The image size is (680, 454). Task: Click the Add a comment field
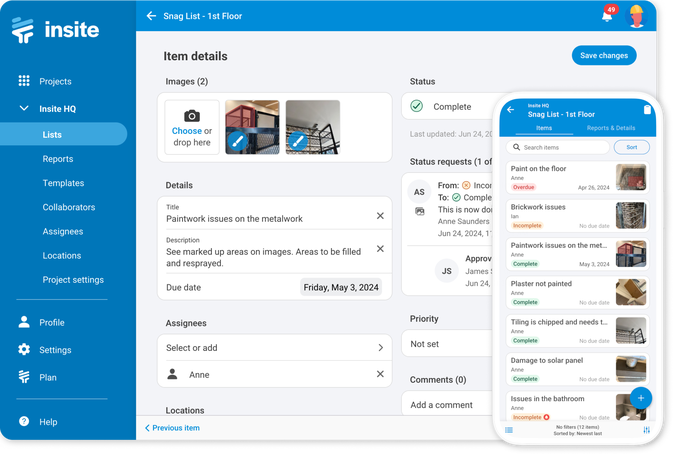tap(450, 404)
